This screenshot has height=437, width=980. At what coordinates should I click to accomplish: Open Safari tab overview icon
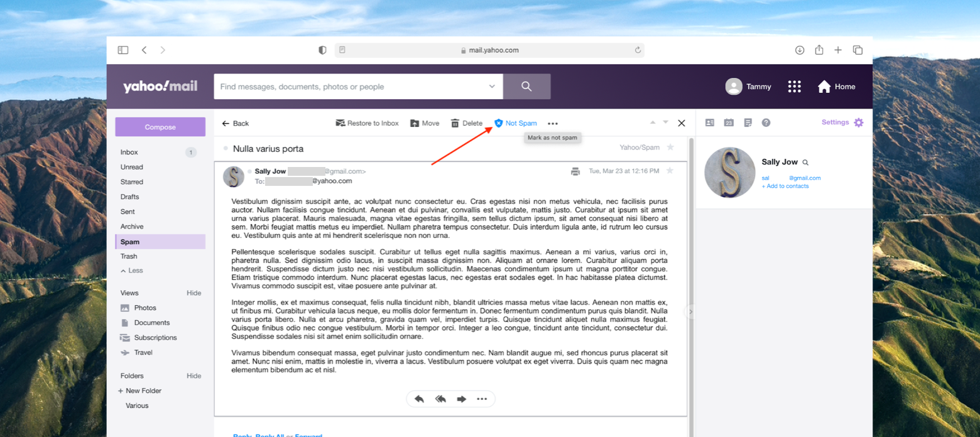[x=857, y=50]
